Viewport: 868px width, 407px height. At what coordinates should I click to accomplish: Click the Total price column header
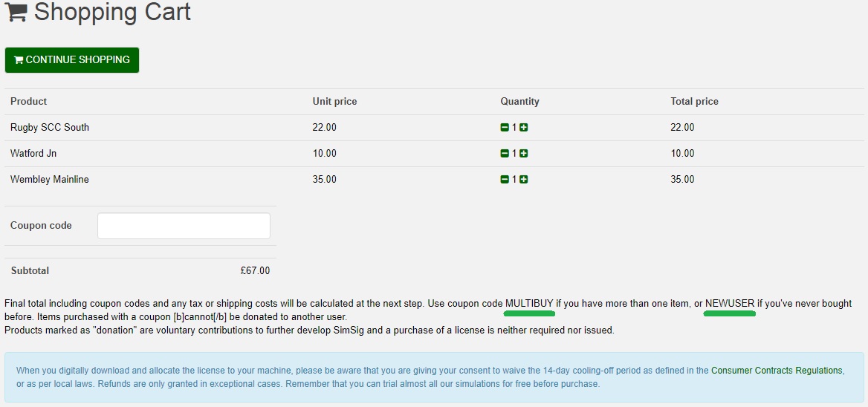[695, 102]
